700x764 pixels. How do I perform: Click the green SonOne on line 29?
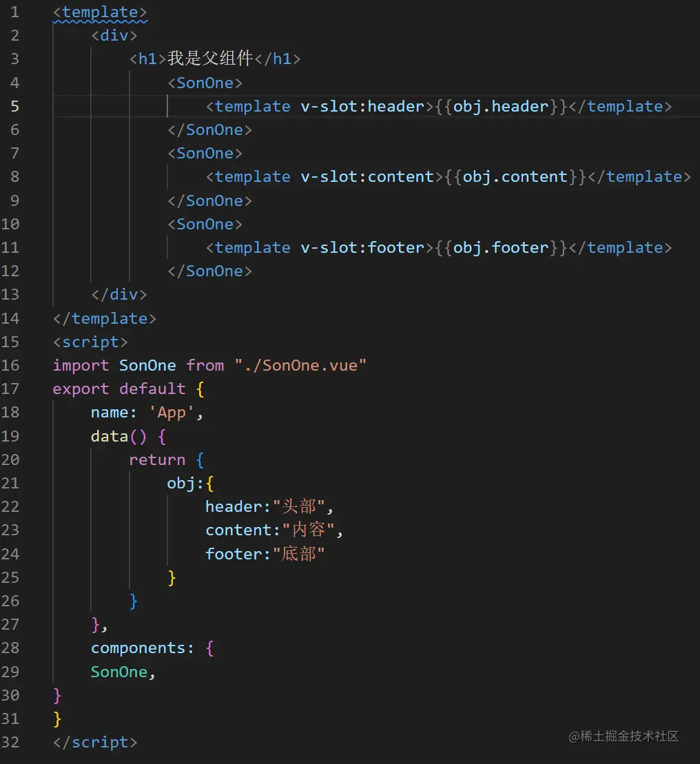119,672
